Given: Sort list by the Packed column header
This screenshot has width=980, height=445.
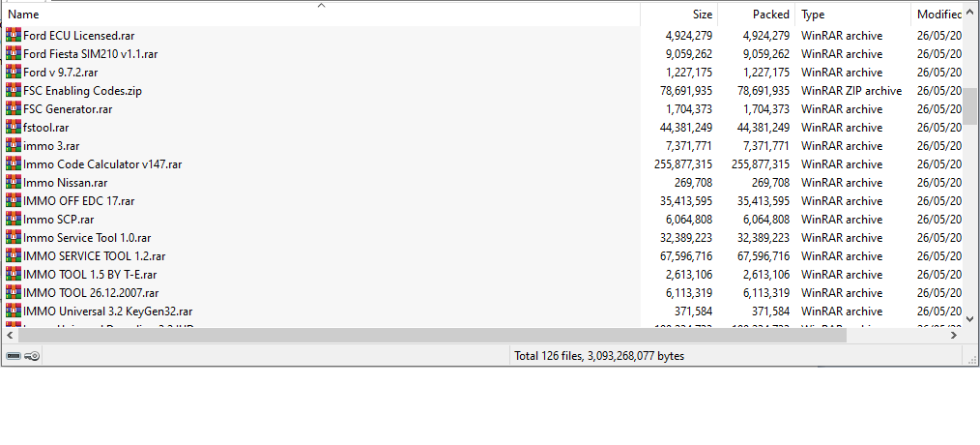Looking at the screenshot, I should [x=756, y=14].
